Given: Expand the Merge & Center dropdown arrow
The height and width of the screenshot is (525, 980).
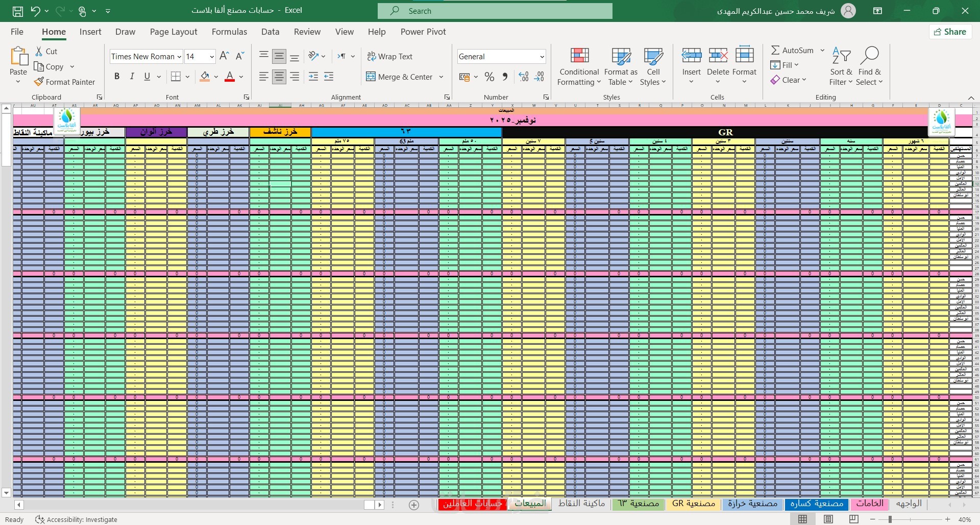Looking at the screenshot, I should [x=442, y=77].
